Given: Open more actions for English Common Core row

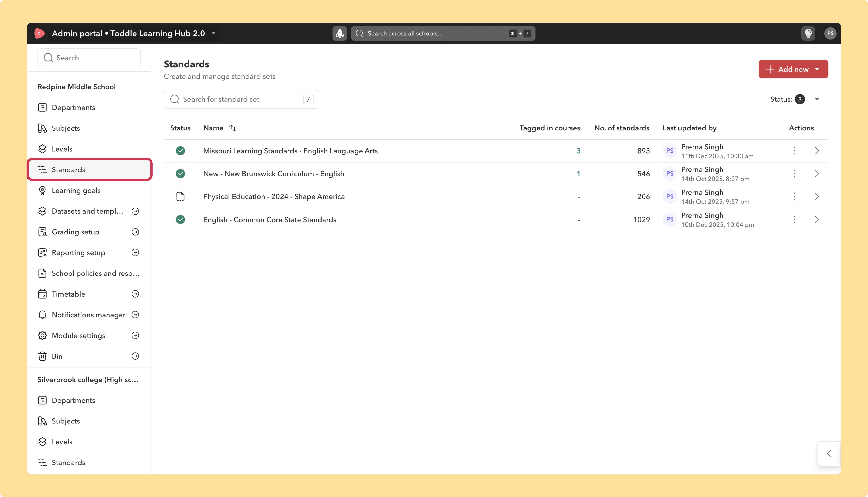Looking at the screenshot, I should [x=794, y=220].
